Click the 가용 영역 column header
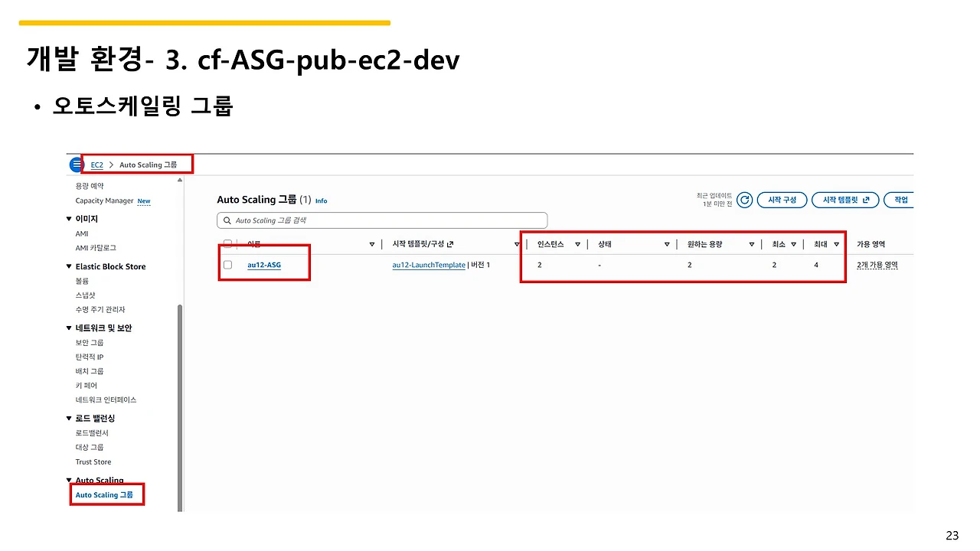 pyautogui.click(x=871, y=244)
